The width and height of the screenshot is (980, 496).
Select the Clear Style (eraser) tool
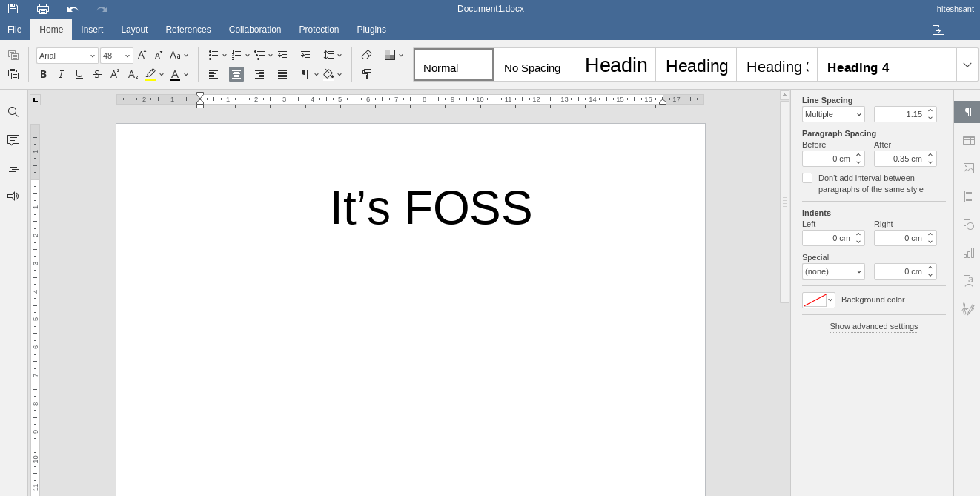[367, 55]
